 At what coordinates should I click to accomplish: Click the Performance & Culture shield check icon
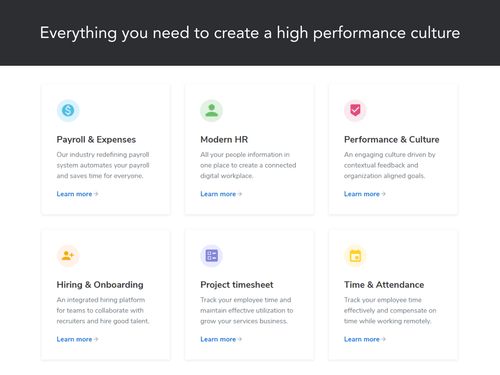355,110
